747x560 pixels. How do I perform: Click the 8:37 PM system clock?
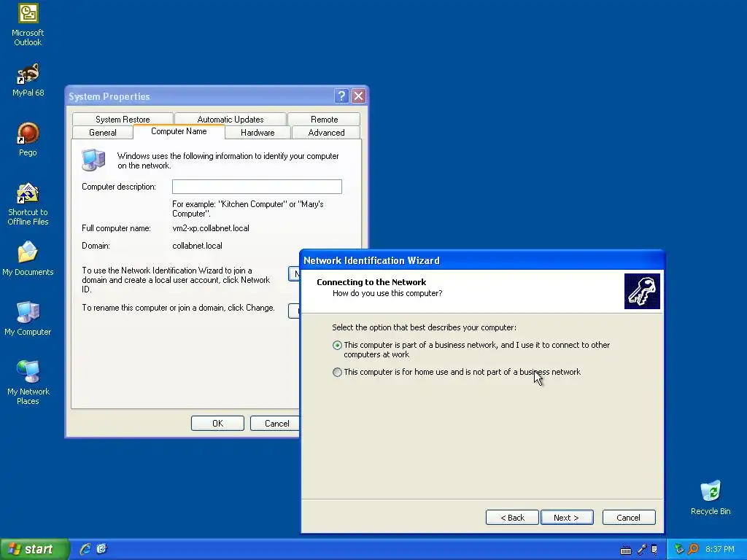719,549
